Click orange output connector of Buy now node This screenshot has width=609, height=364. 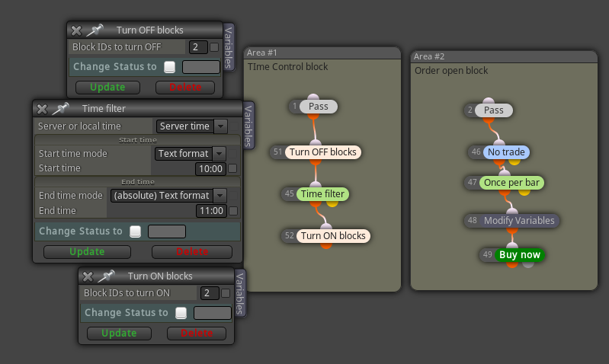tap(512, 264)
